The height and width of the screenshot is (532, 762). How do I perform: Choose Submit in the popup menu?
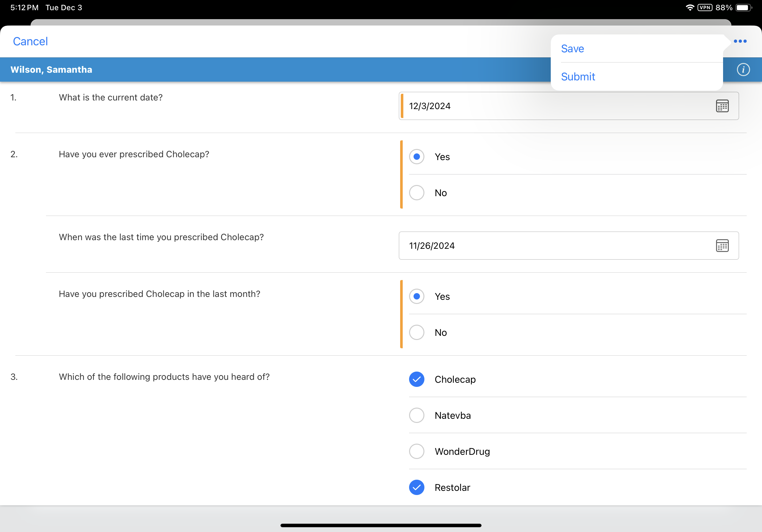coord(578,77)
